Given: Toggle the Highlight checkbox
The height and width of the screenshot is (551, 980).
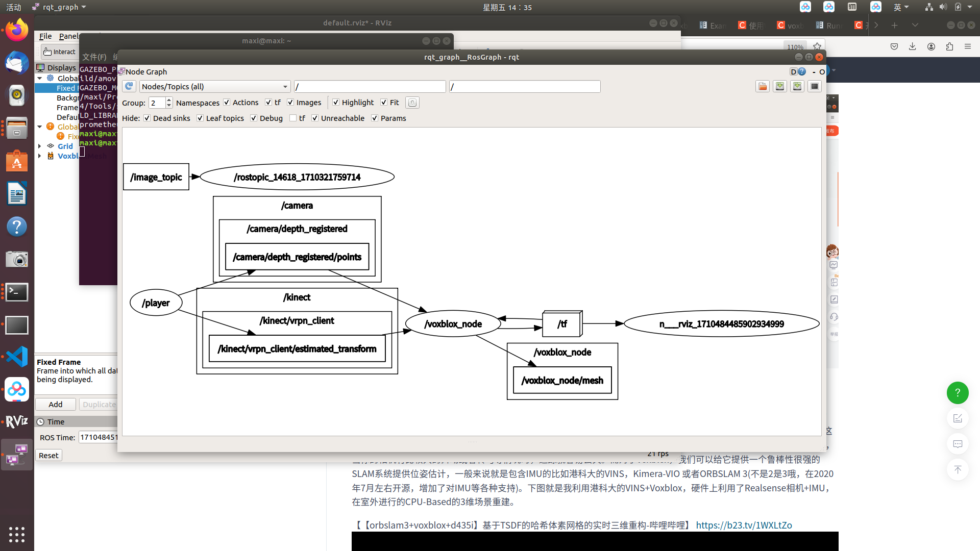Looking at the screenshot, I should (x=336, y=103).
